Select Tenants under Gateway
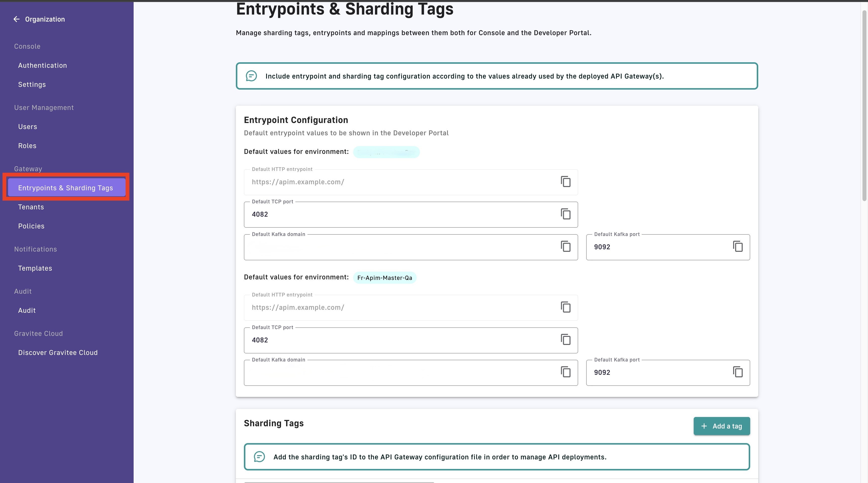 tap(31, 207)
